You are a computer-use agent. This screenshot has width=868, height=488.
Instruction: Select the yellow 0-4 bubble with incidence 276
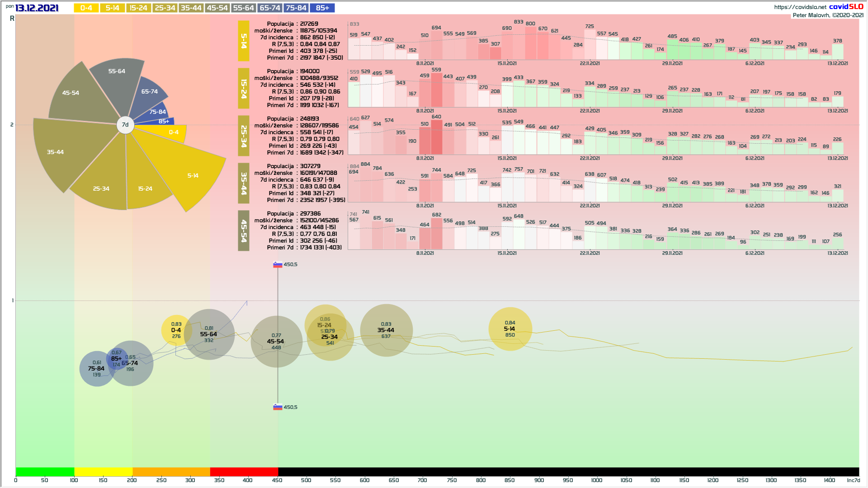point(176,330)
